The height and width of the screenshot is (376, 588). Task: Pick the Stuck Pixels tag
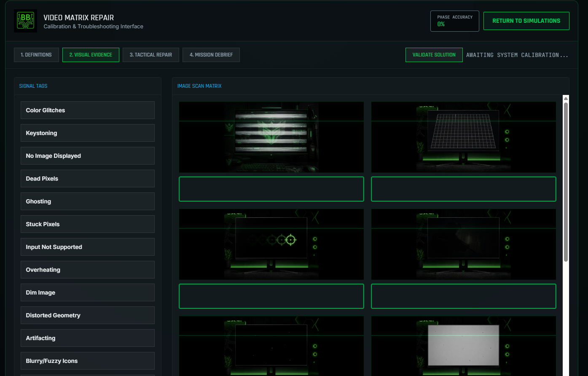pos(88,224)
